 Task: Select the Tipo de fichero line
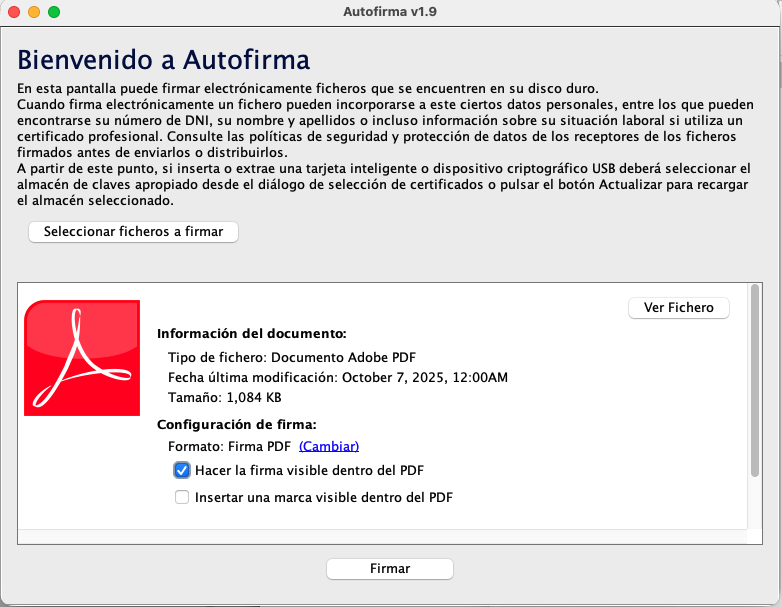point(291,357)
